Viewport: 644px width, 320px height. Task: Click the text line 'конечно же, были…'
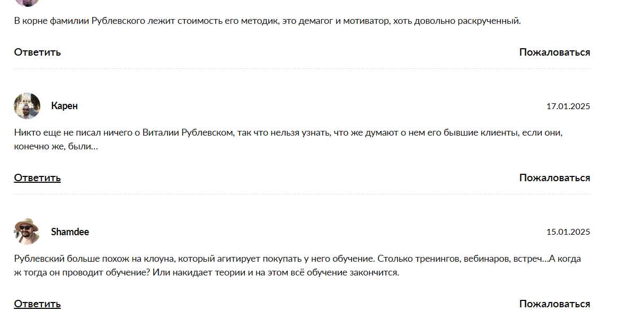[x=56, y=146]
